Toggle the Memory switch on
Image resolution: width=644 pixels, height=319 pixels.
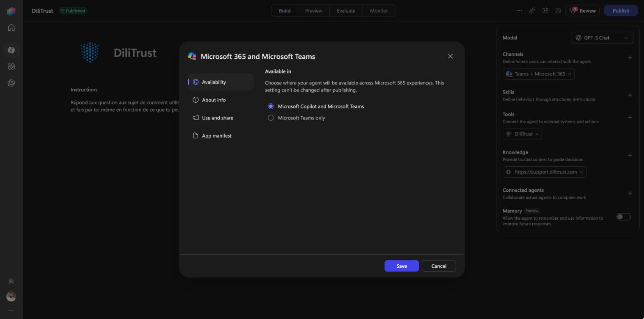(623, 217)
